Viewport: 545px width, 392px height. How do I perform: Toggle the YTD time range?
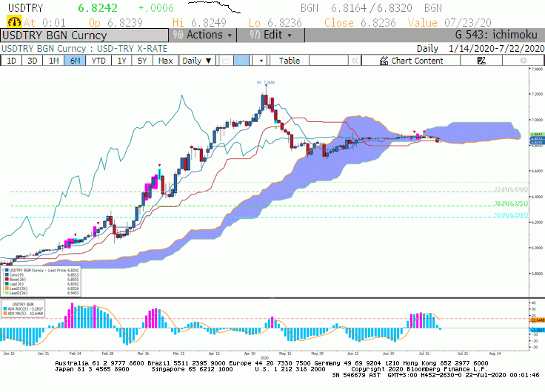(98, 61)
